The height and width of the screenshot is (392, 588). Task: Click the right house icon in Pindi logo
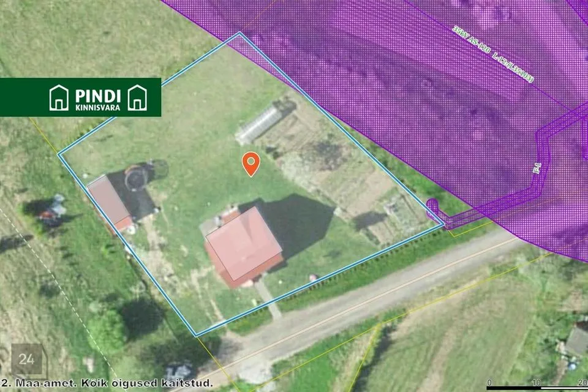point(137,98)
